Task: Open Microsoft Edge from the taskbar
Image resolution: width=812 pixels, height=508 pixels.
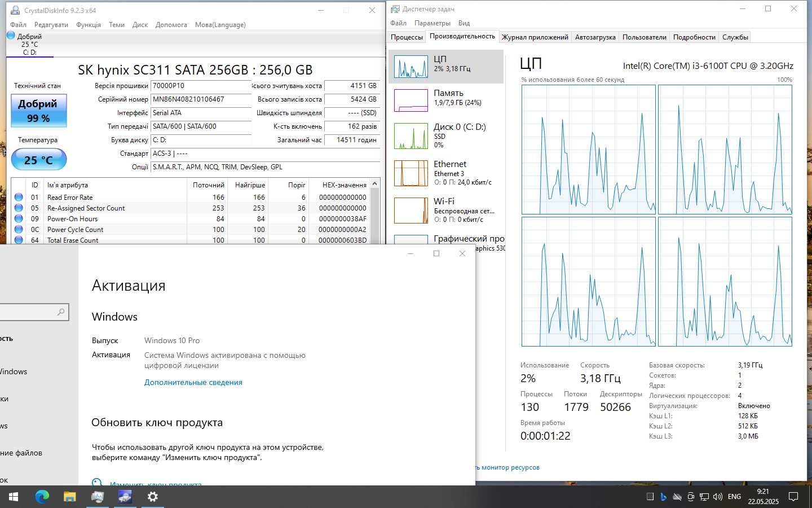Action: click(x=42, y=497)
